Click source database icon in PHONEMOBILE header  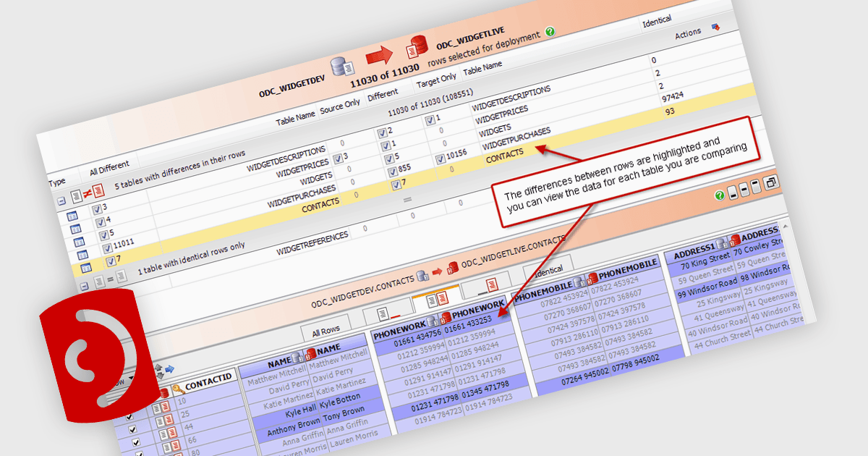pyautogui.click(x=578, y=281)
